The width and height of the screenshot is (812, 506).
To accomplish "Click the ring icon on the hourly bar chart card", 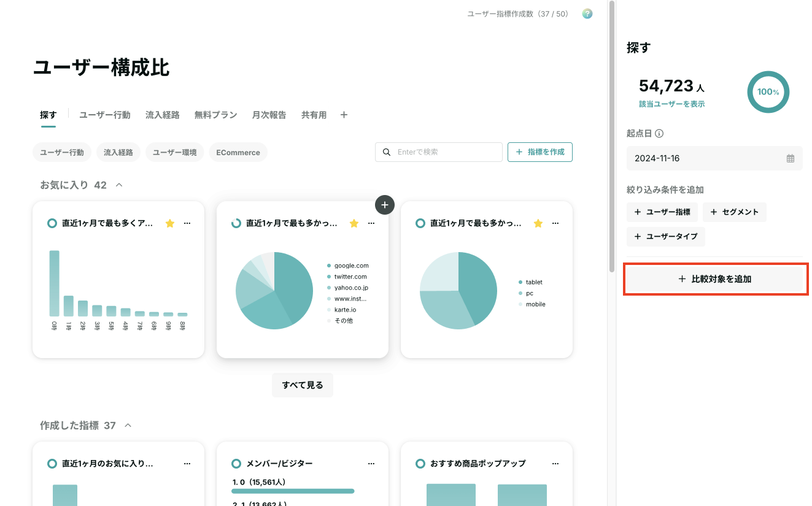I will [52, 223].
